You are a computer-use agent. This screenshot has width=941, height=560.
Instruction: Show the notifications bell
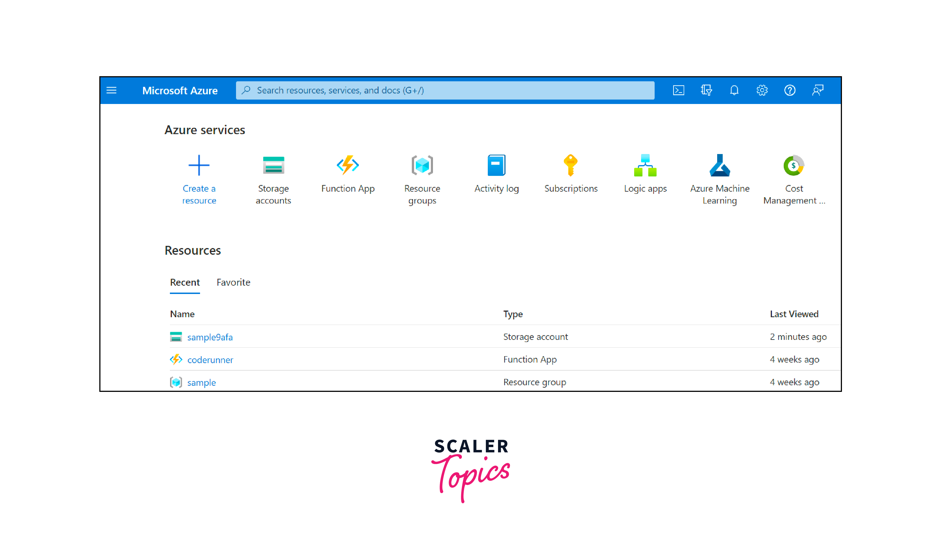pos(734,90)
